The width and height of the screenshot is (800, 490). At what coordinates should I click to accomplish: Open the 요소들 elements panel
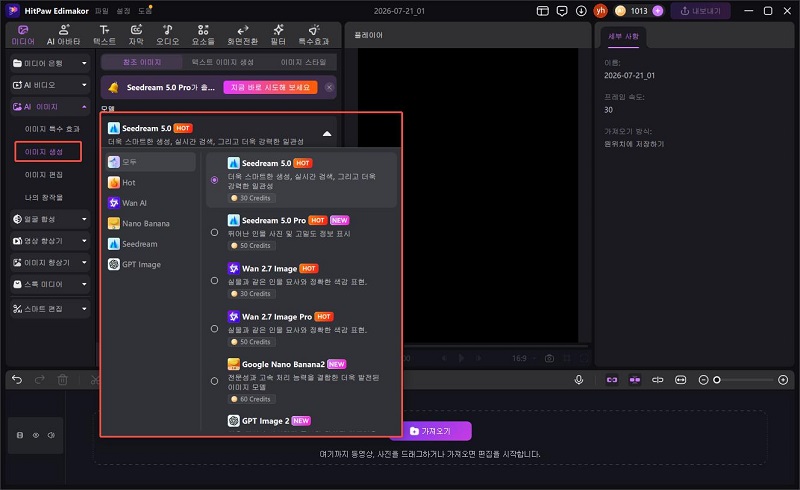click(203, 35)
